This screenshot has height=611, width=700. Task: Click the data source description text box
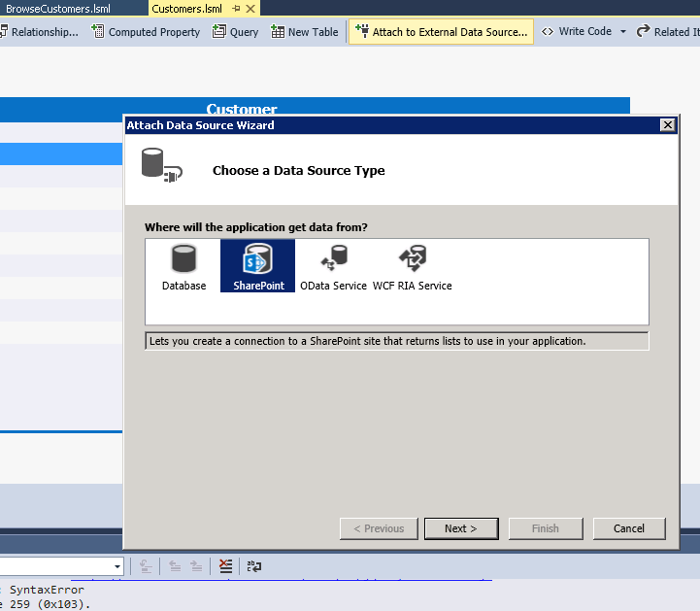tap(397, 341)
